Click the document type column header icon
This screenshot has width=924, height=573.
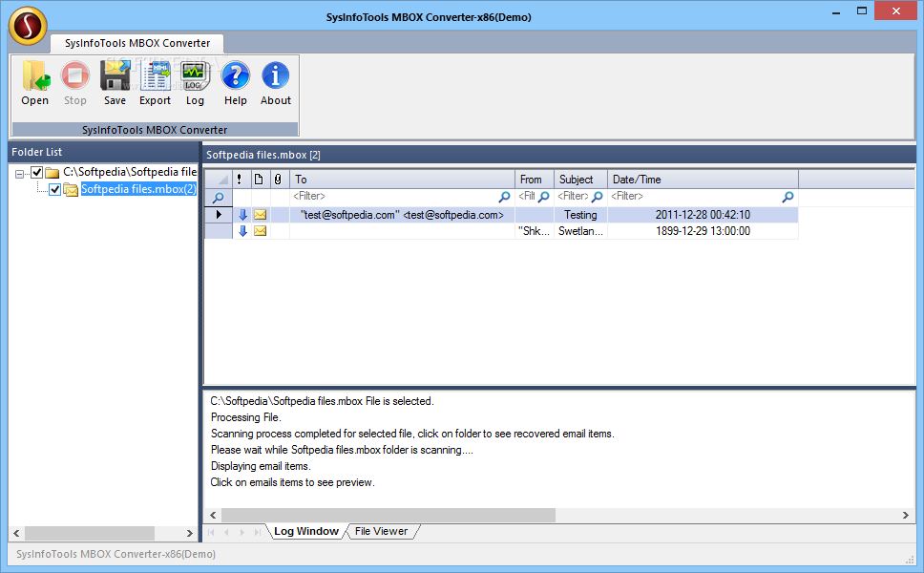pyautogui.click(x=259, y=180)
